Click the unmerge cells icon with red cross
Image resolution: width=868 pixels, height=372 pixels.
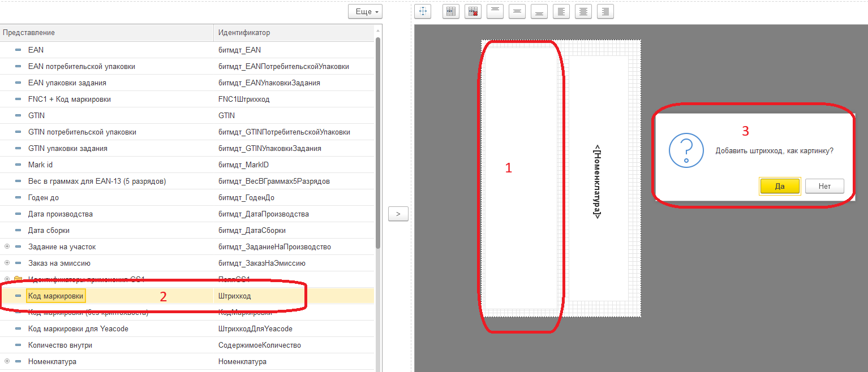click(x=472, y=11)
